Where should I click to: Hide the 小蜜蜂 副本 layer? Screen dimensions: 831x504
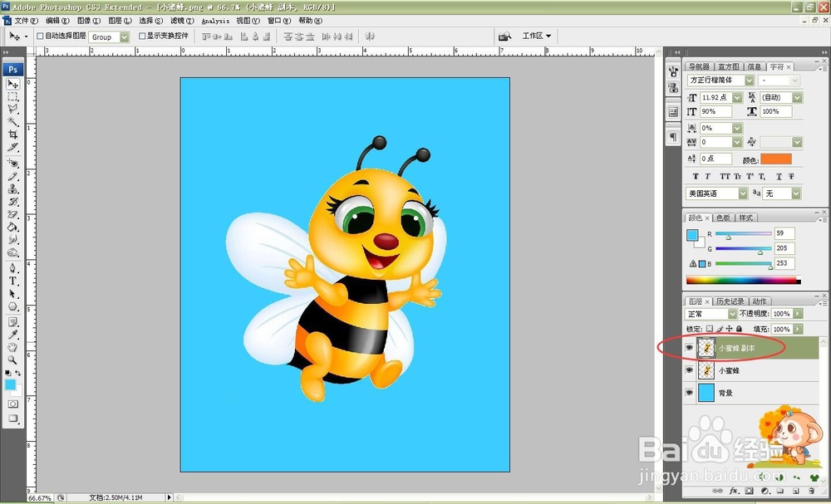(689, 348)
